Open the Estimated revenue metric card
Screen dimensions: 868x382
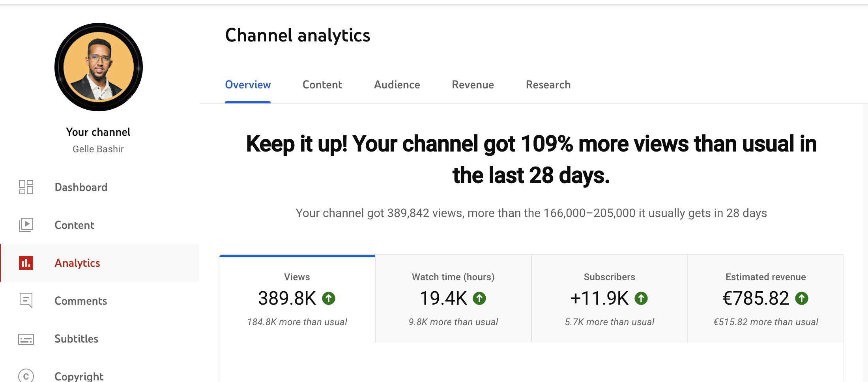(x=765, y=299)
